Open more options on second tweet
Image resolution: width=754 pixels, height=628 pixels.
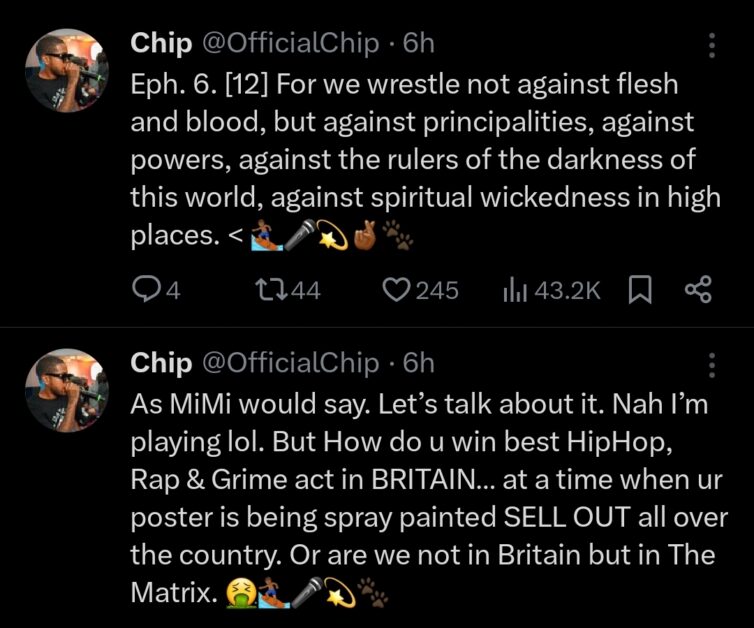[712, 365]
